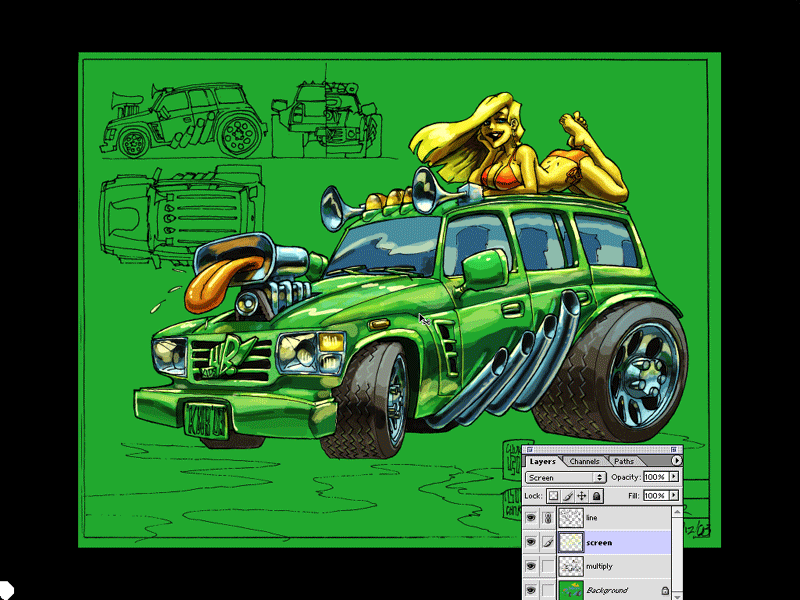Viewport: 800px width, 600px height.
Task: Hide the multiply layer with its eye icon
Action: coord(531,566)
